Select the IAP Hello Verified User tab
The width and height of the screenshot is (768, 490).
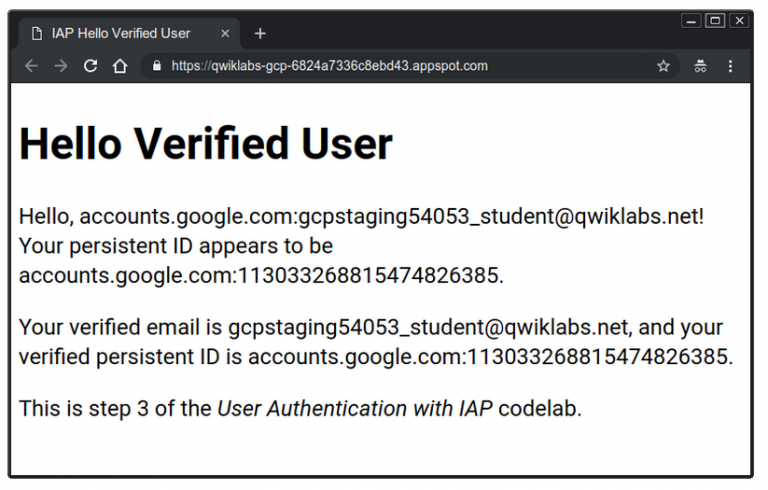coord(121,33)
